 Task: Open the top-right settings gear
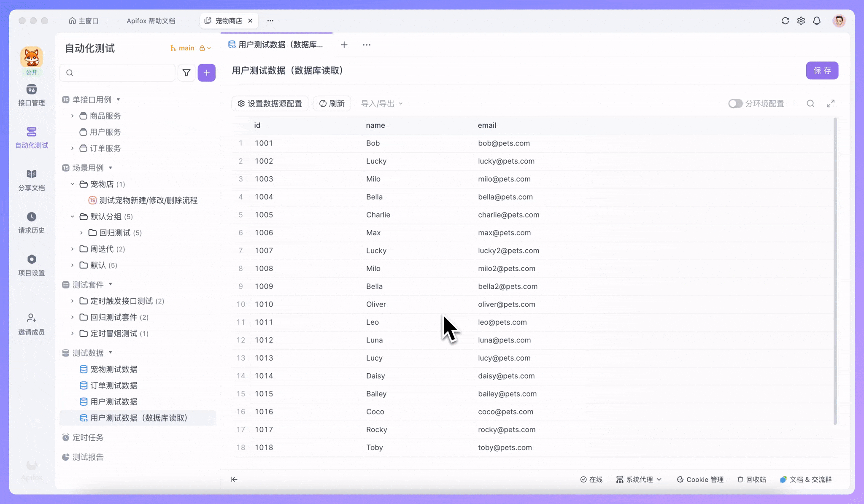tap(801, 20)
